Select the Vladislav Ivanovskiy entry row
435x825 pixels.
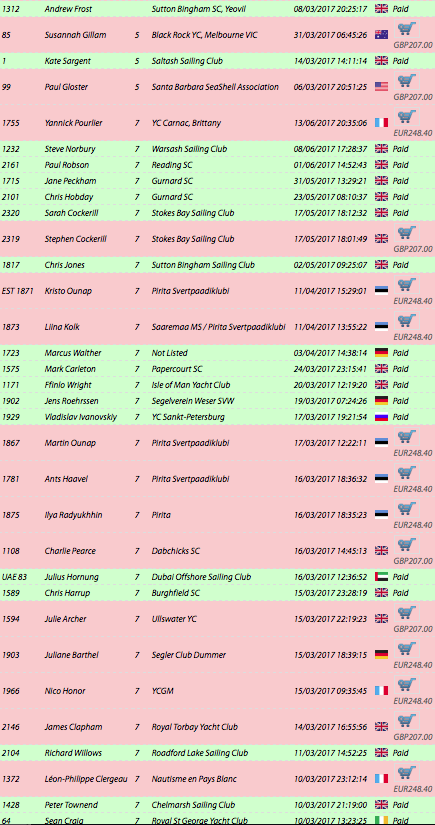pos(217,417)
